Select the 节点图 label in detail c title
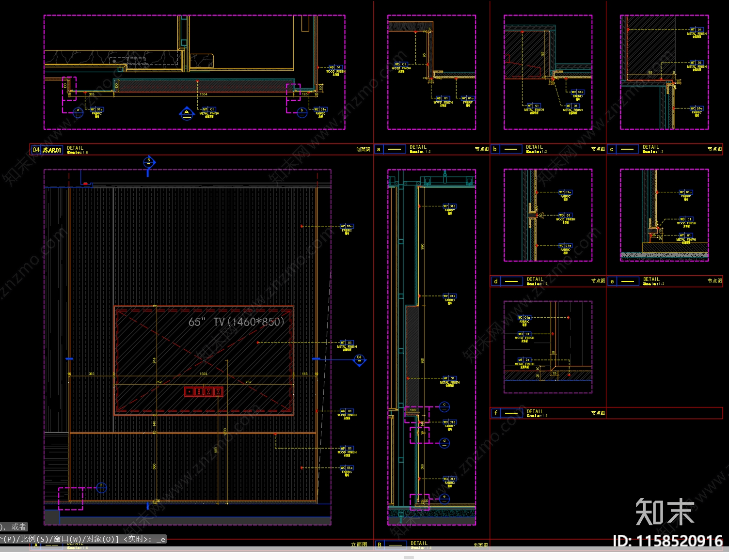729x560 pixels. [x=714, y=149]
